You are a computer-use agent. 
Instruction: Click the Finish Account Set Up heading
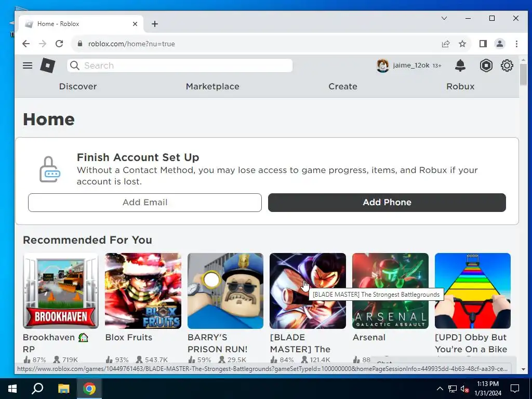click(138, 157)
